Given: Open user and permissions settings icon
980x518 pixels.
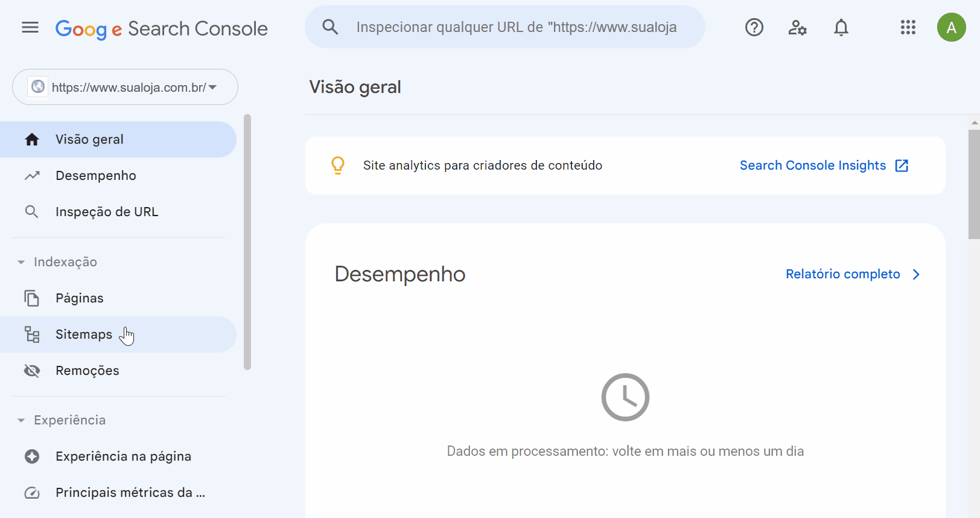Looking at the screenshot, I should (798, 27).
